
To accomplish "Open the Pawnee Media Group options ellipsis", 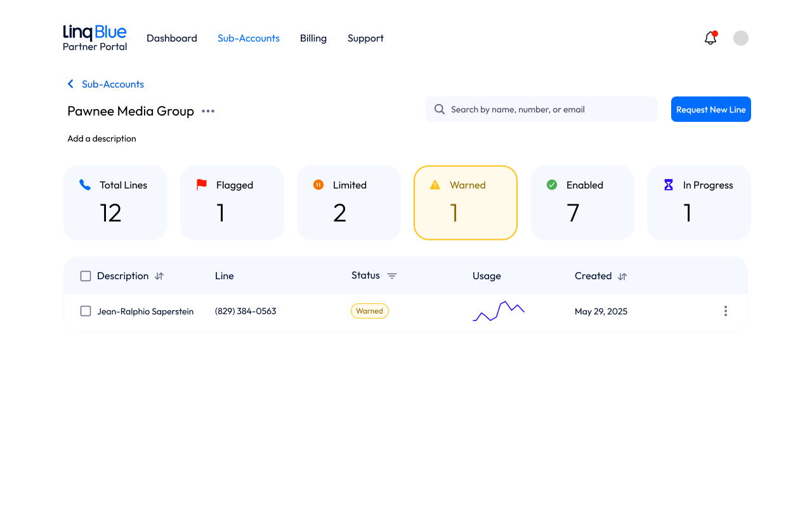I will [208, 111].
